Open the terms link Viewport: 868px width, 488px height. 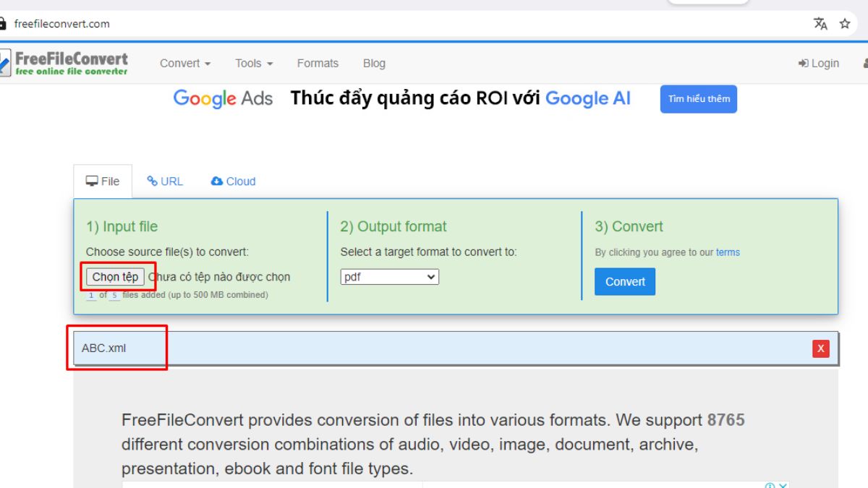pyautogui.click(x=728, y=252)
